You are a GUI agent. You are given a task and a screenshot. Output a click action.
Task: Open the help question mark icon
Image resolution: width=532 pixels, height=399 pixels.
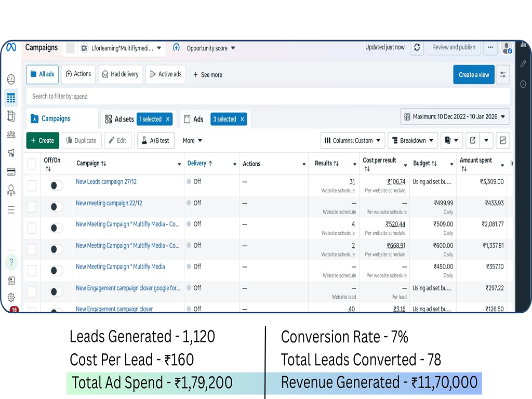(11, 262)
